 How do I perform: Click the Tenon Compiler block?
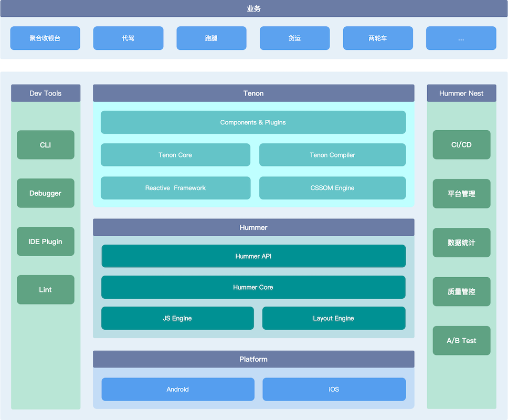pos(332,154)
